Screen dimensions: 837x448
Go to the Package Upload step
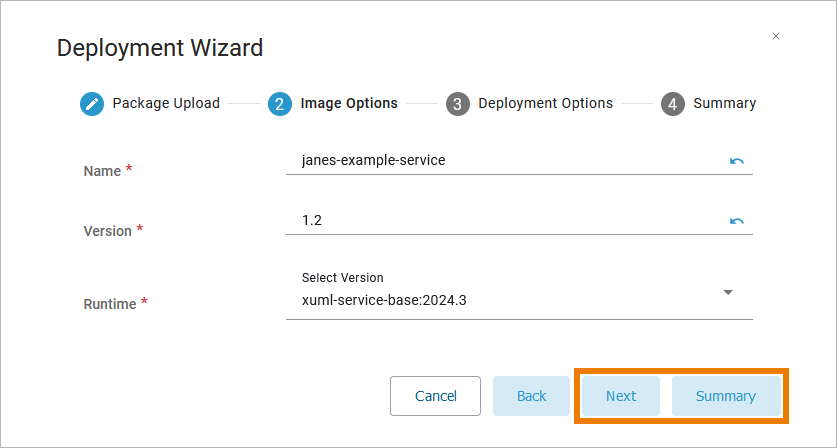(x=166, y=103)
